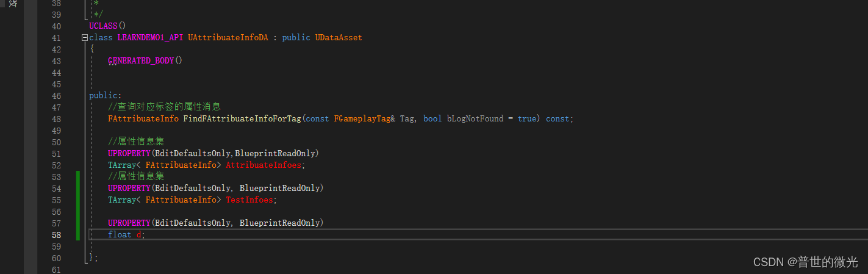Click the UAttribuateInfoDA class name
868x274 pixels.
tap(228, 37)
